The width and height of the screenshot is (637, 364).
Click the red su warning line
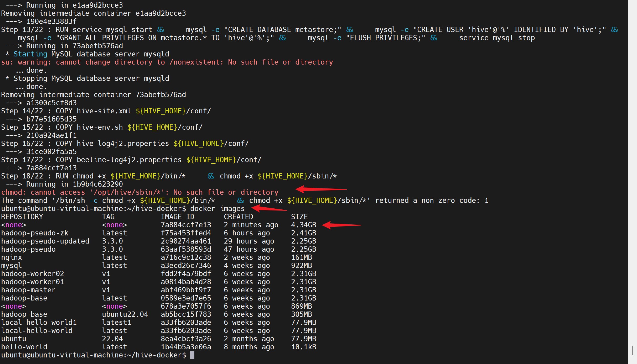[167, 62]
